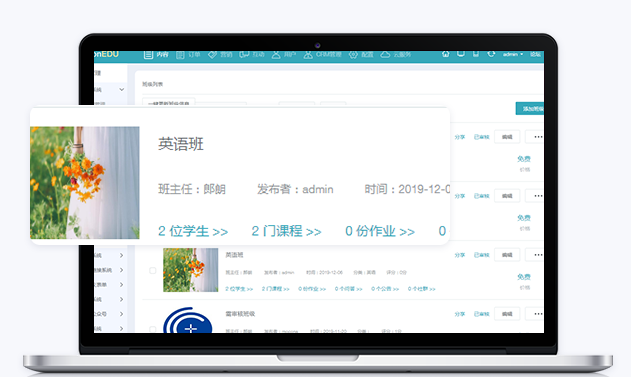Open the large "2 位学生 >>" link
Screen dimensions: 631x377
(193, 231)
